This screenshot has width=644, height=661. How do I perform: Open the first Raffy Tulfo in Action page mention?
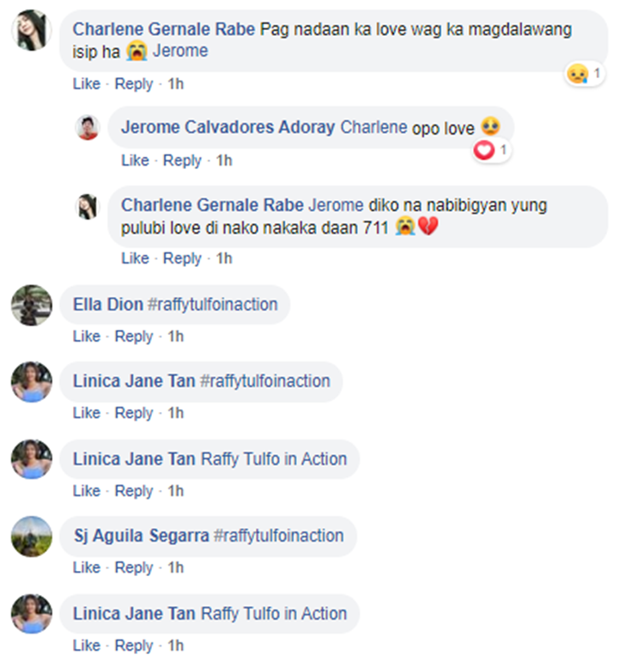(x=274, y=459)
